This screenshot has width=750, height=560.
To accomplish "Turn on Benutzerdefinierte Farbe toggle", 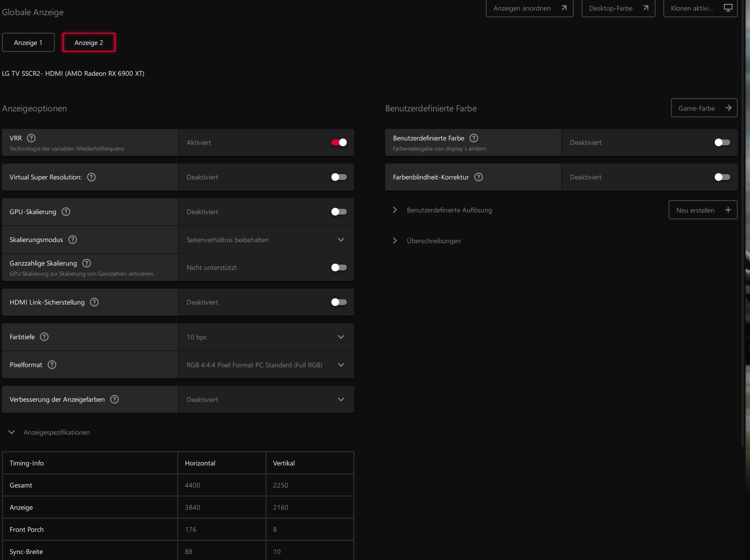I will point(722,142).
